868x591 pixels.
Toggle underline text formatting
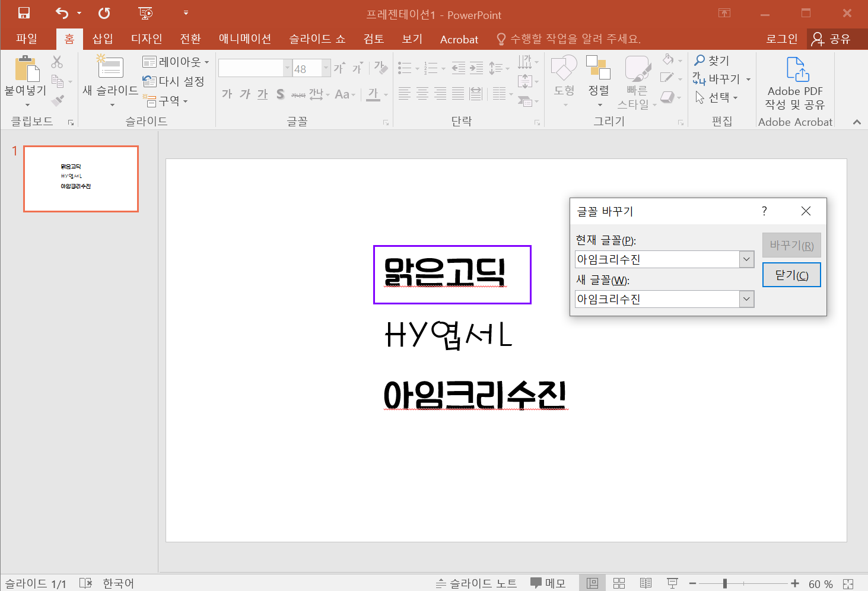tap(262, 94)
